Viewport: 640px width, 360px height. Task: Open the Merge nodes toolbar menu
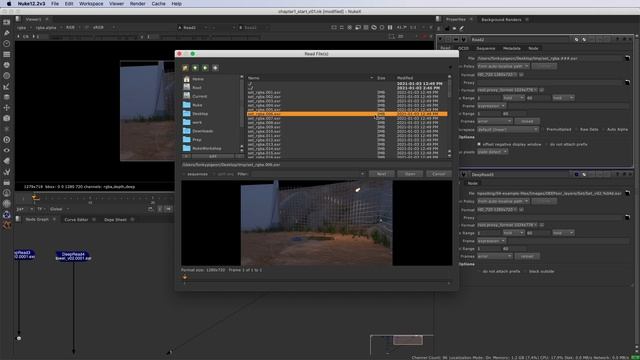tap(7, 97)
